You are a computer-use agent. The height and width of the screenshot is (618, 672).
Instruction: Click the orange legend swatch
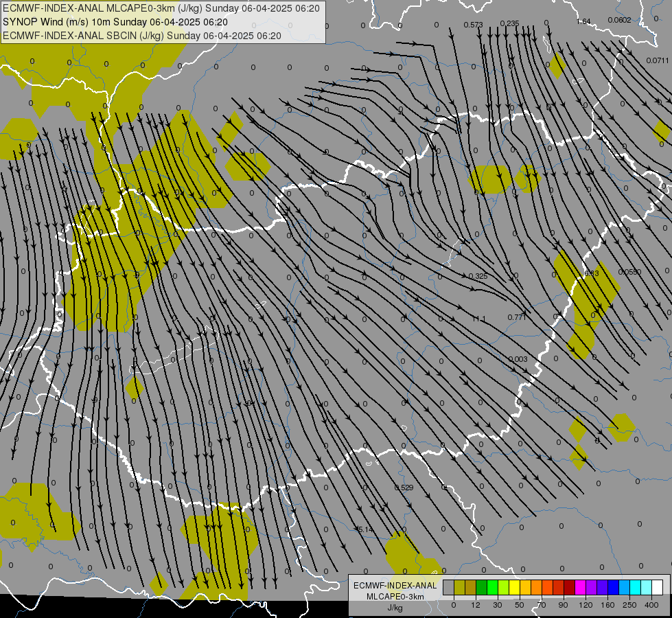537,587
